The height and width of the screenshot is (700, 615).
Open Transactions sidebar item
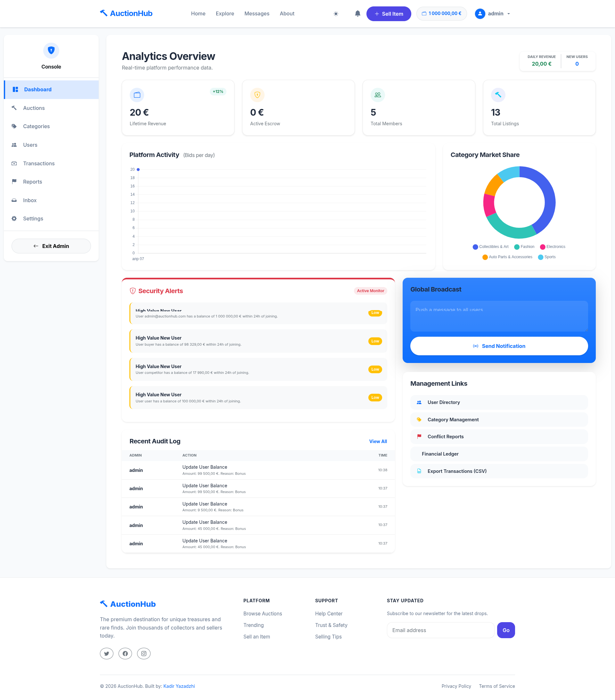click(x=51, y=163)
